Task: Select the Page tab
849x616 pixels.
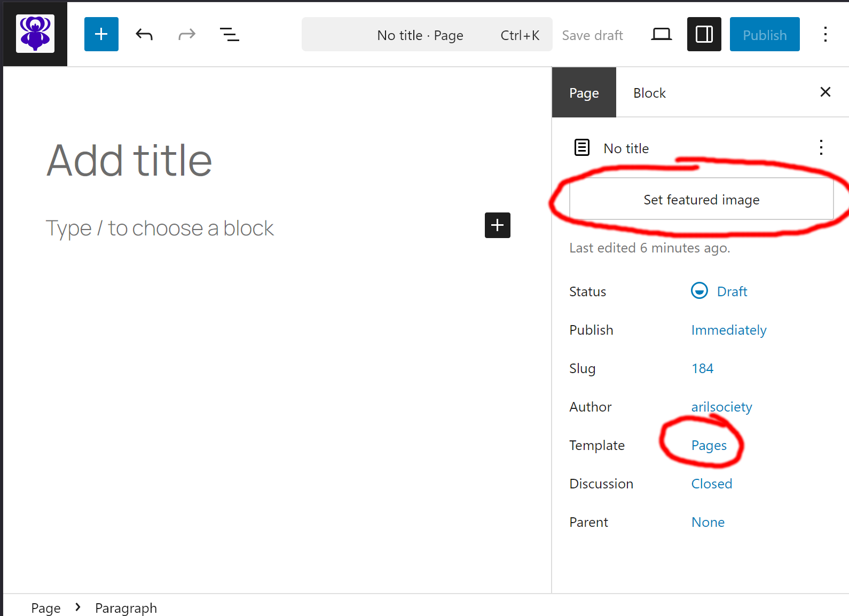Action: pyautogui.click(x=584, y=93)
